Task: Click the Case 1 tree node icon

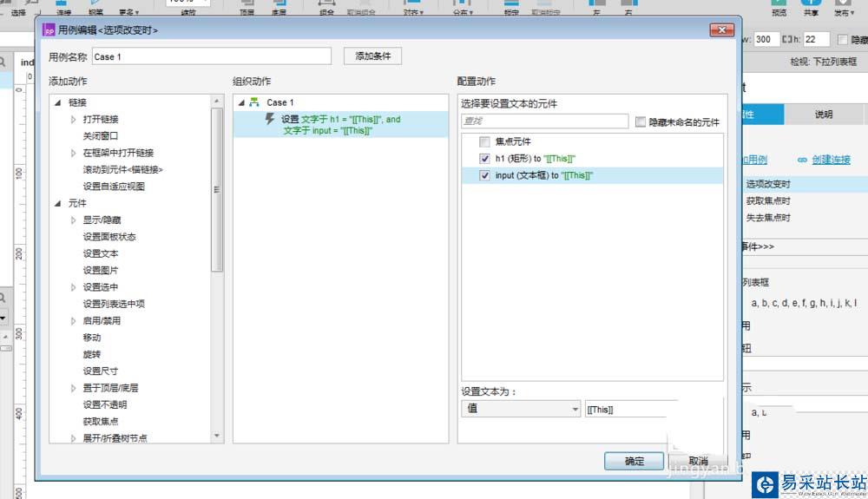Action: click(x=254, y=102)
